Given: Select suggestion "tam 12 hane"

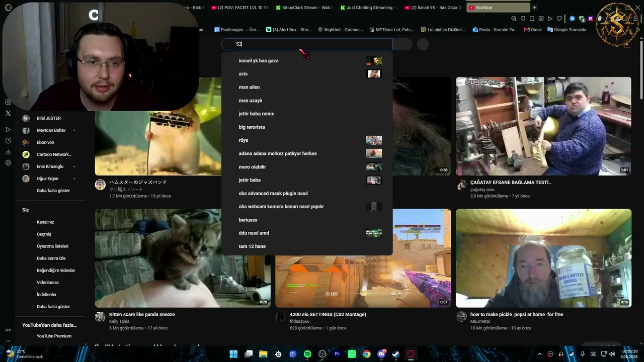Looking at the screenshot, I should tap(307, 246).
